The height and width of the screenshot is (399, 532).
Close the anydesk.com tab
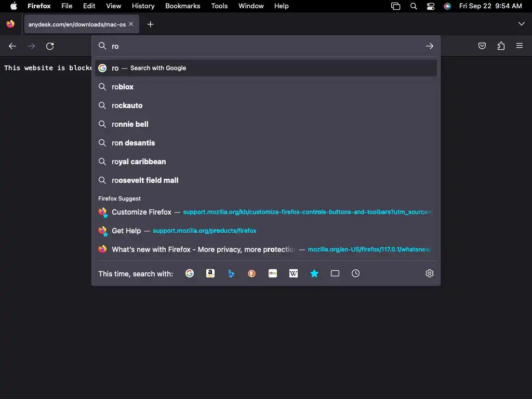131,24
